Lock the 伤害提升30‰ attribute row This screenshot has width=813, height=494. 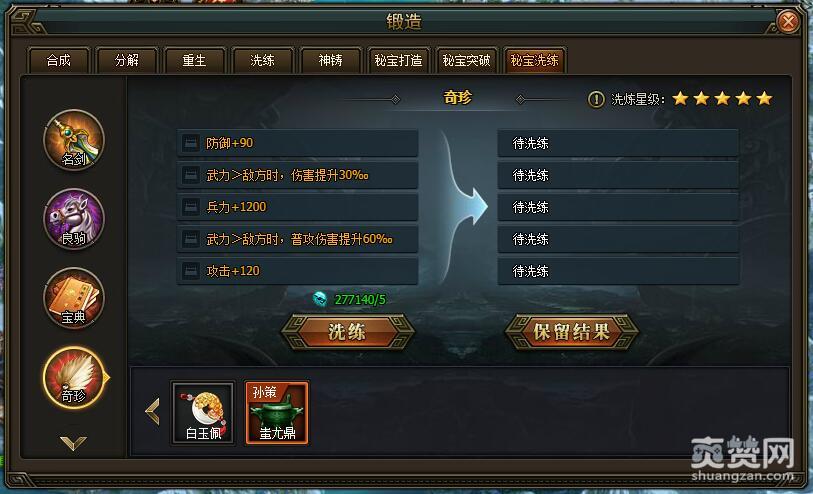click(x=190, y=175)
